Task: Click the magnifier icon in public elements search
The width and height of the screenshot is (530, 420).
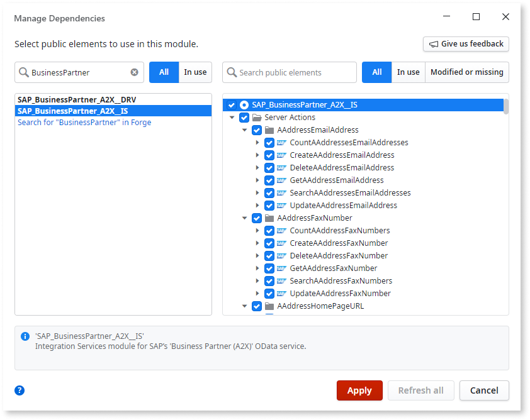Action: [231, 72]
